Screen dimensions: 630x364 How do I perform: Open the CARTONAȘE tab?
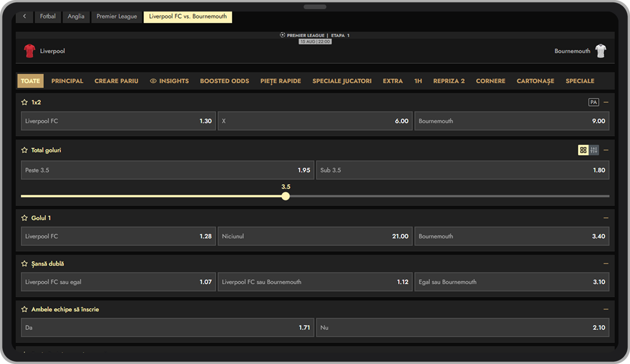point(535,81)
